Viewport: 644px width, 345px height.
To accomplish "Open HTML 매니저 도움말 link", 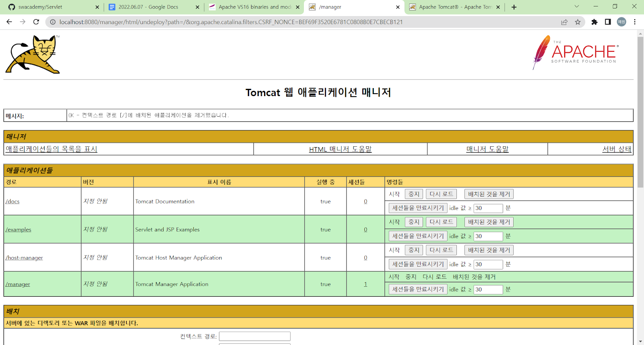I will point(341,149).
